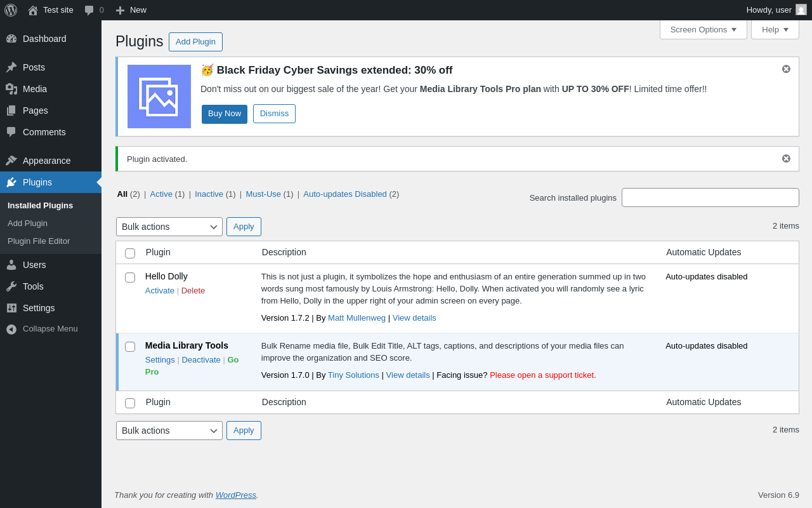
Task: Click the Appearance paintbrush icon
Action: pos(11,161)
